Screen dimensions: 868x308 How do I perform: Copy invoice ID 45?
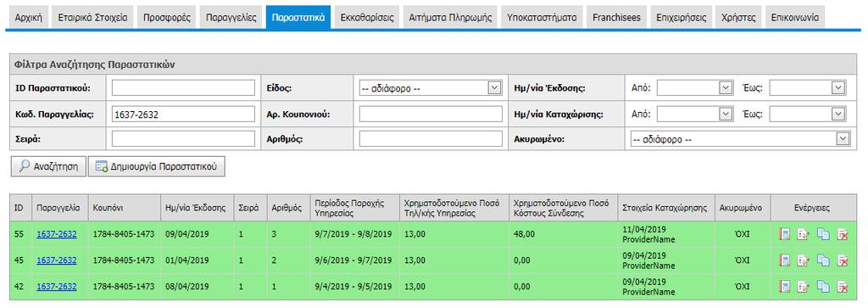(823, 260)
